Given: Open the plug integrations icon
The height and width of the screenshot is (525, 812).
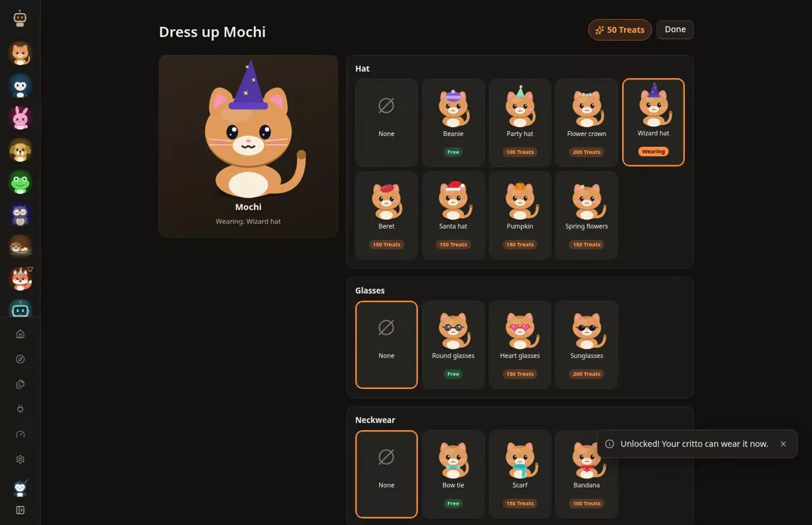Looking at the screenshot, I should [x=20, y=409].
